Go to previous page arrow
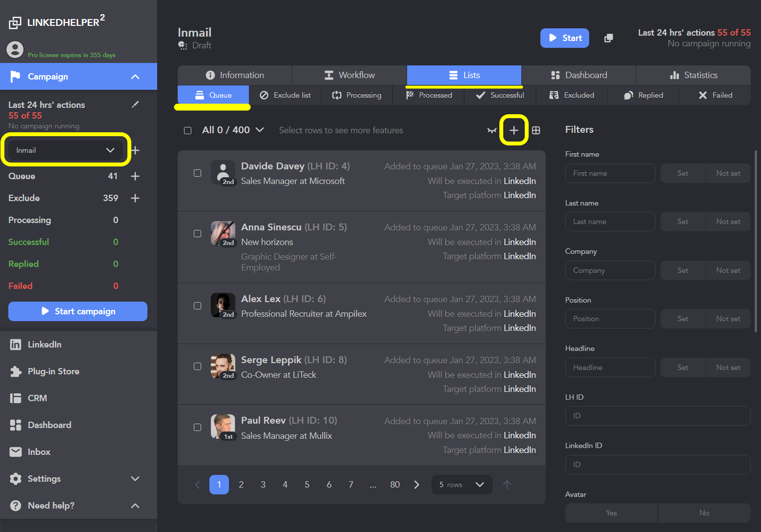Viewport: 761px width, 532px height. coord(197,485)
